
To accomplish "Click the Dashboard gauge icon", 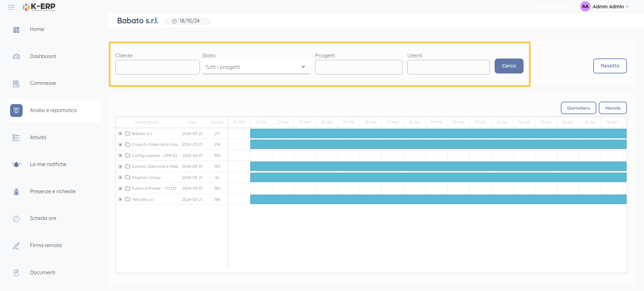I will (x=16, y=57).
